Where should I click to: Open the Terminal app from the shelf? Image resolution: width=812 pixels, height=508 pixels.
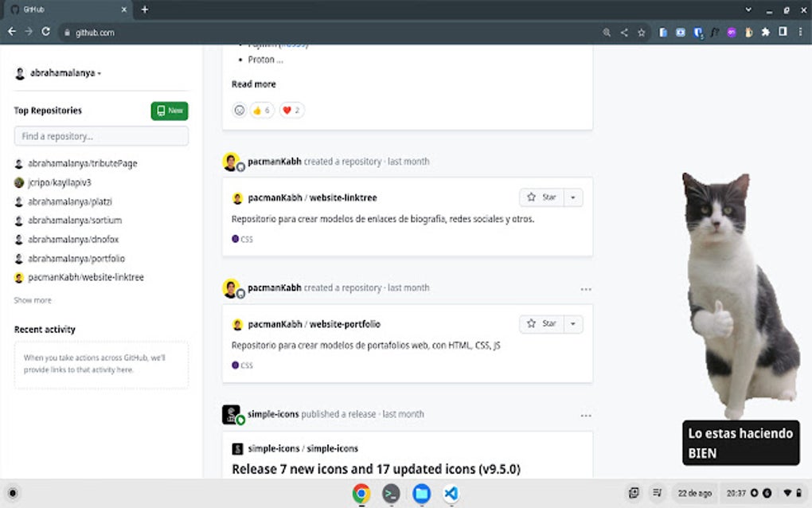(390, 494)
